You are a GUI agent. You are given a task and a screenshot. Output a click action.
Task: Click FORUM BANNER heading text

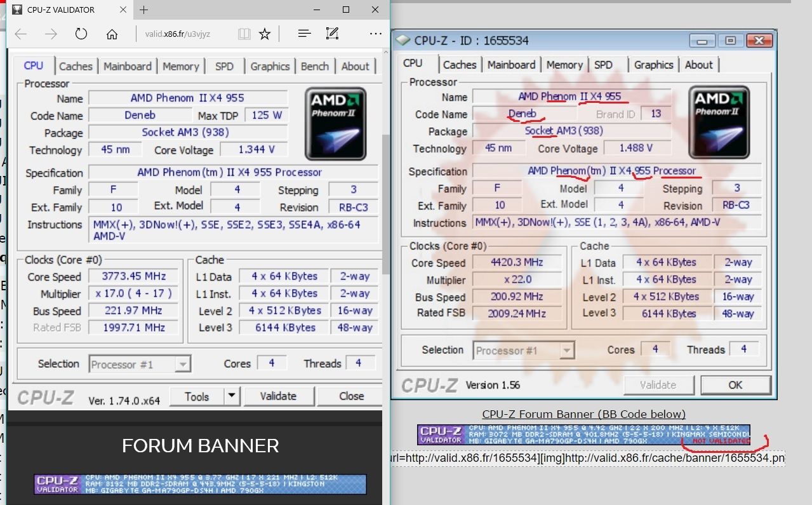tap(201, 445)
